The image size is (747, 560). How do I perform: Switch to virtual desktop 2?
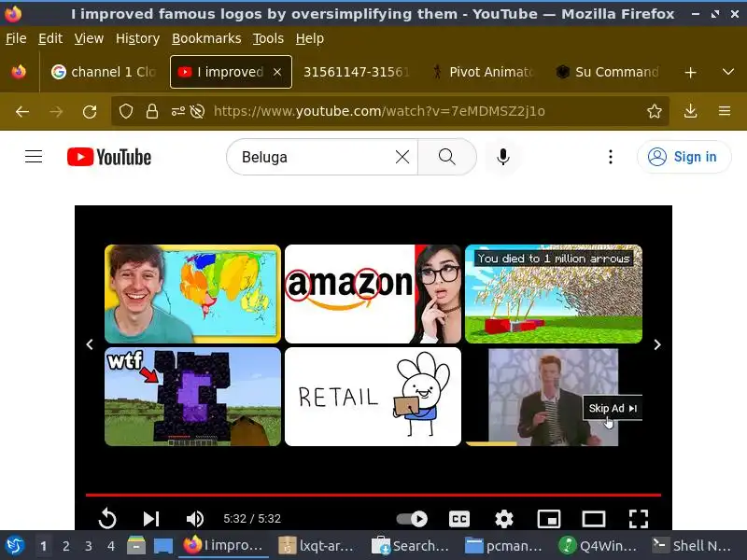tap(65, 546)
